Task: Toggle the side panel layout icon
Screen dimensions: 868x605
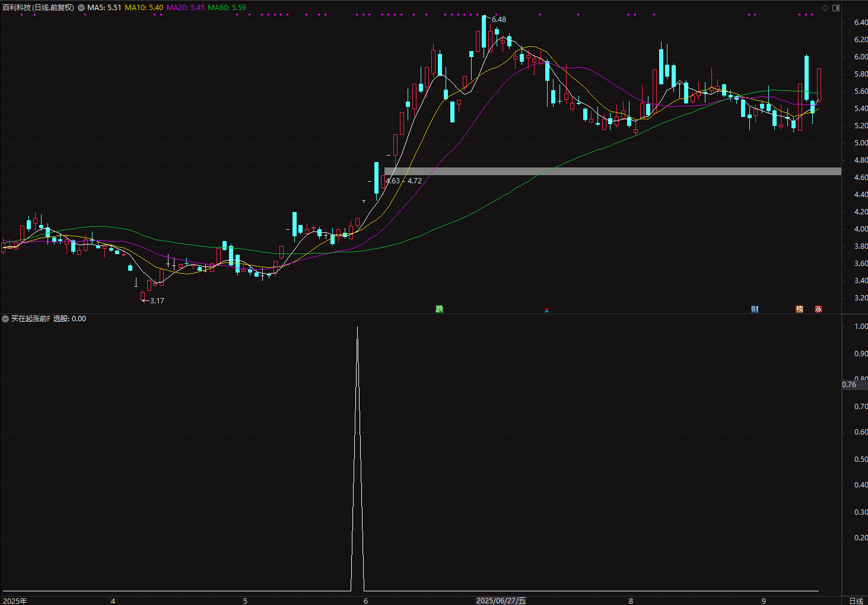Action: 836,8
